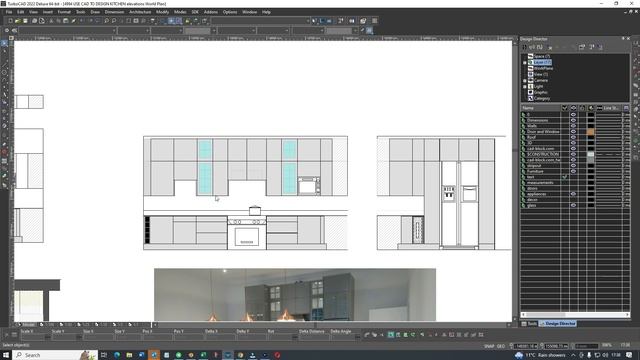
Task: Hide the appliances layer
Action: click(573, 194)
